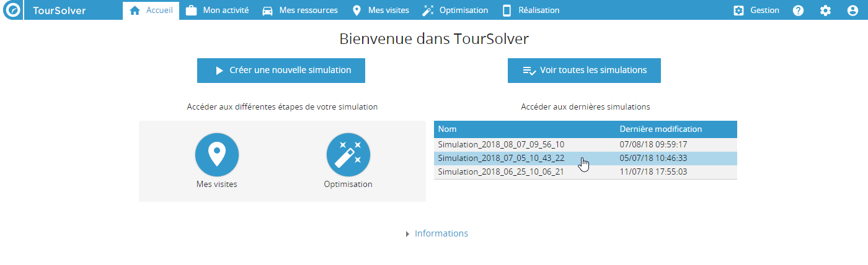This screenshot has width=868, height=265.
Task: Click the date 11/07/18 17:55:03
Action: click(653, 172)
